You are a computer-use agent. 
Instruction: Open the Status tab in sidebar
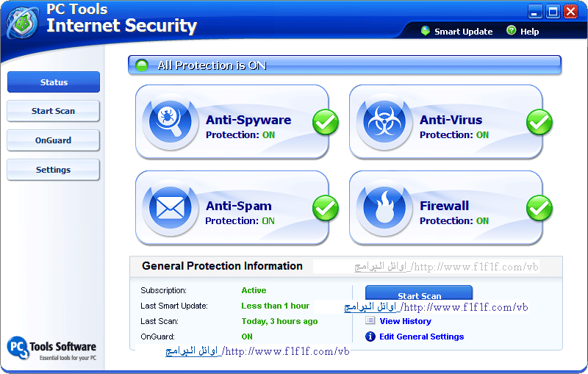(x=54, y=82)
